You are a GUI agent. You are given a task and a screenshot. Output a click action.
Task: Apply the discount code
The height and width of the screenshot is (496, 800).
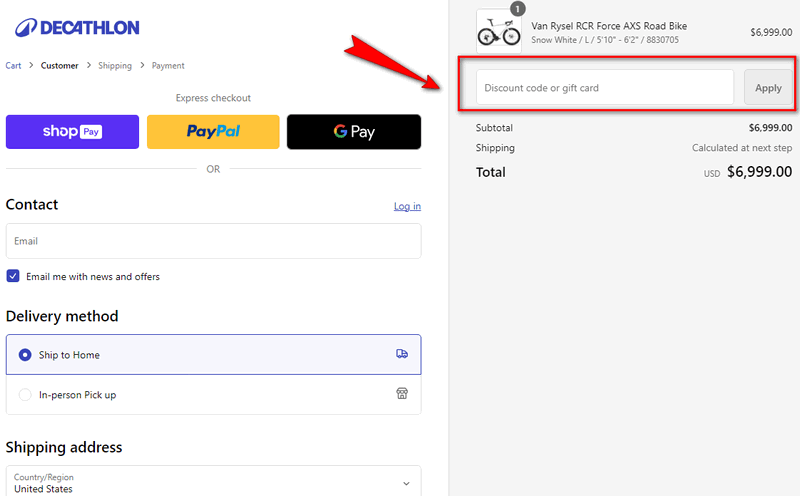[768, 88]
